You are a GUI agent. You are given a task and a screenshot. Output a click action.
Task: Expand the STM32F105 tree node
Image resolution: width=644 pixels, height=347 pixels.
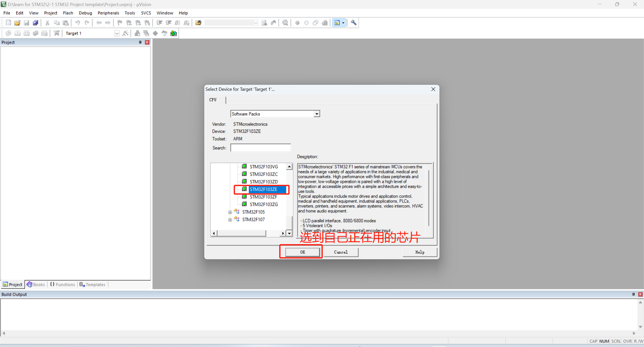[230, 212]
